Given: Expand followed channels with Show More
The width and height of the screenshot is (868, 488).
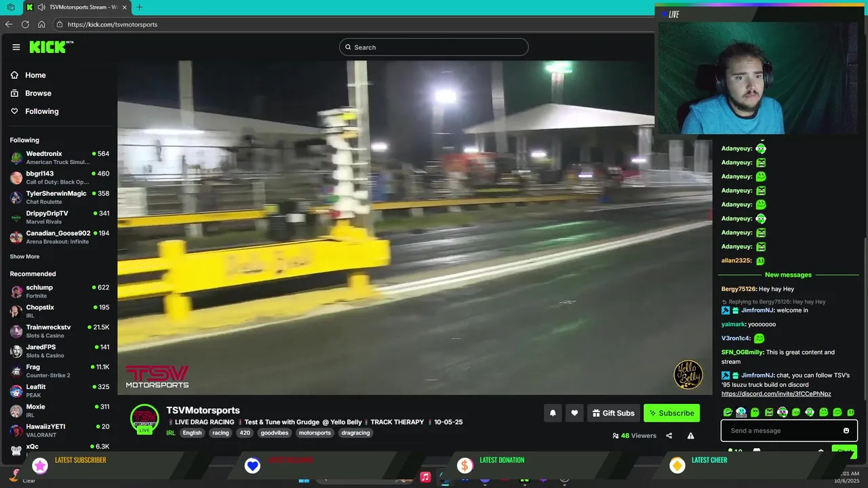Looking at the screenshot, I should click(24, 257).
